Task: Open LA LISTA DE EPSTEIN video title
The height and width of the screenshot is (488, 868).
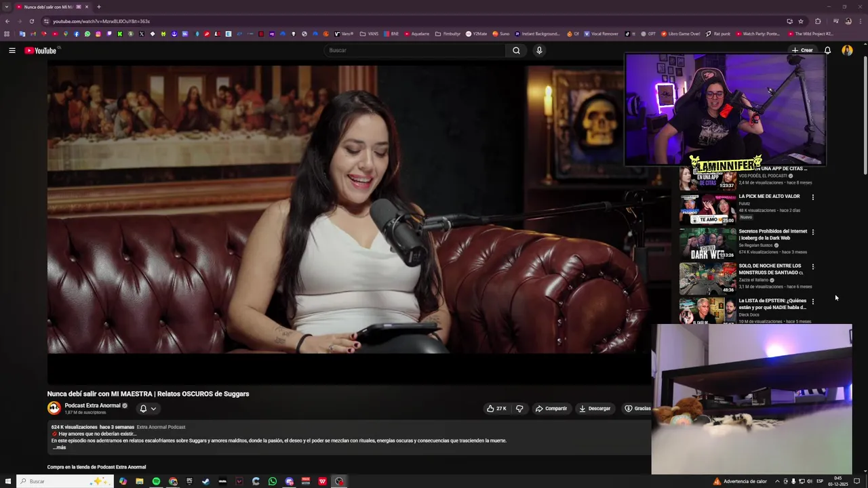Action: 772,304
